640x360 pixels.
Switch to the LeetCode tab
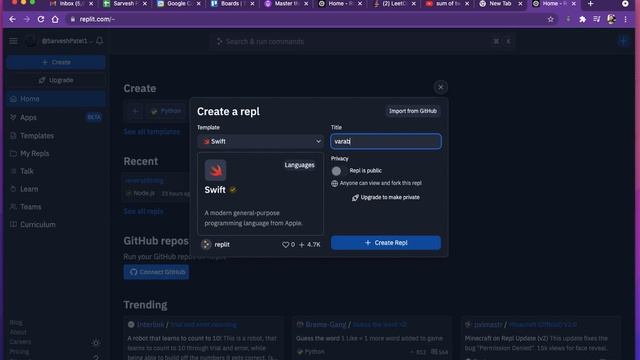point(393,4)
